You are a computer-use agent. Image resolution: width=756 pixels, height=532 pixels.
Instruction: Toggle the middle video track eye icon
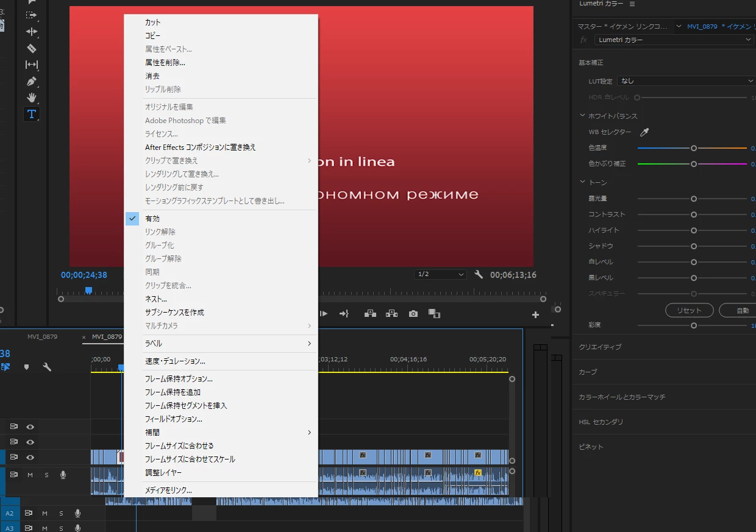point(30,442)
